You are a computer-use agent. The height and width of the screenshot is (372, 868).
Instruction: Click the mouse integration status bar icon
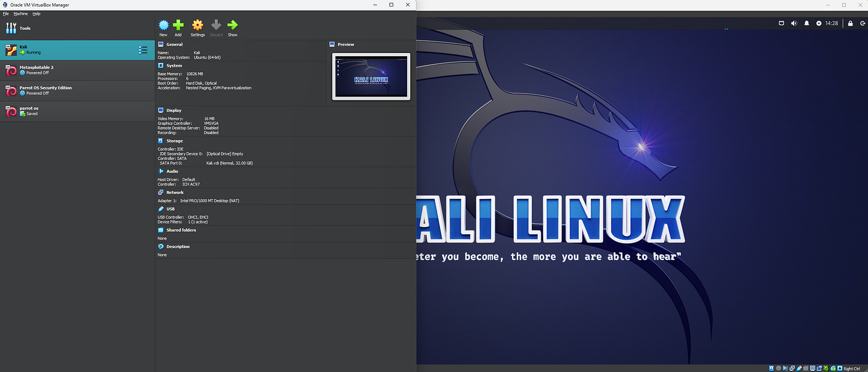coord(833,368)
